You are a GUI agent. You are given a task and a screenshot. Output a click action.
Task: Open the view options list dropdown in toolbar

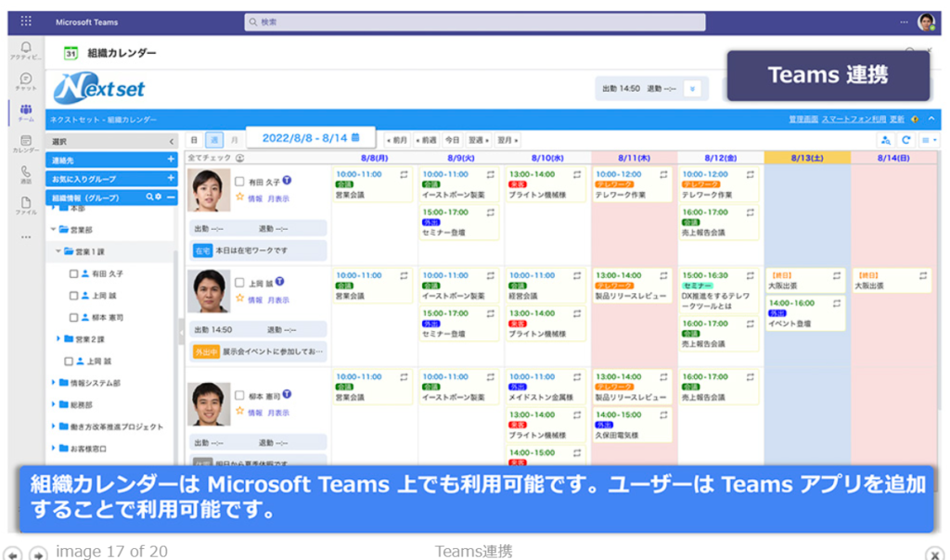coord(929,140)
